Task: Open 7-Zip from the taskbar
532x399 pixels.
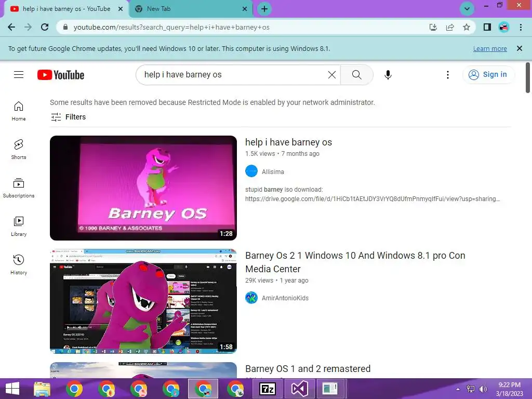Action: [x=268, y=389]
